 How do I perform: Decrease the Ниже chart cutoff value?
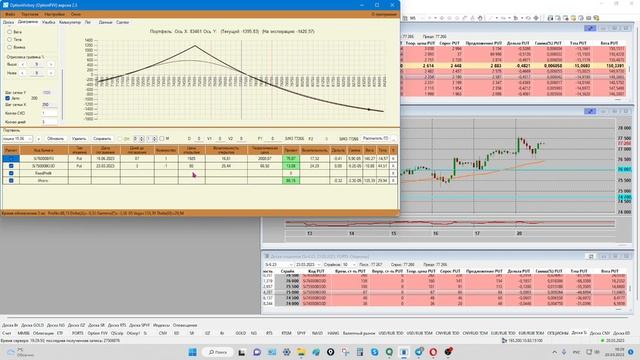(x=23, y=73)
